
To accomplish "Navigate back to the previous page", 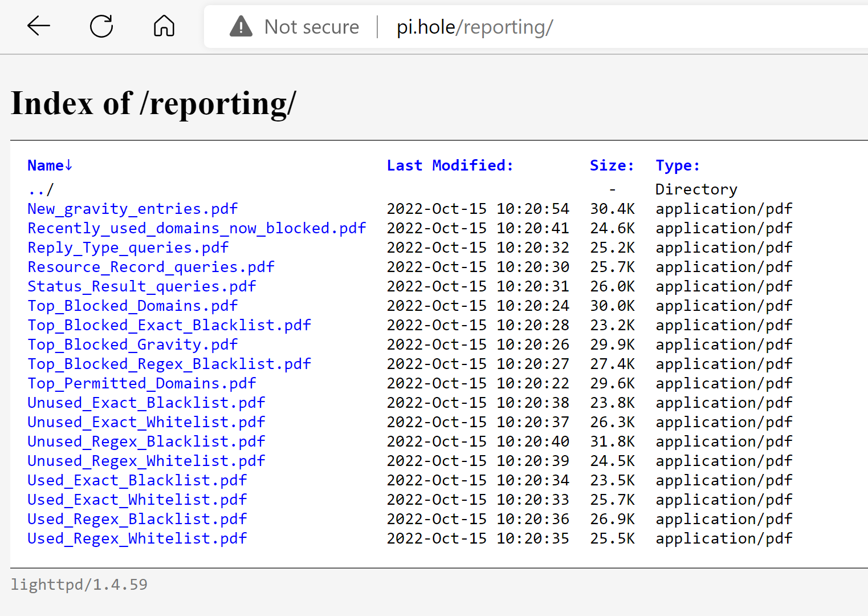I will click(x=38, y=26).
